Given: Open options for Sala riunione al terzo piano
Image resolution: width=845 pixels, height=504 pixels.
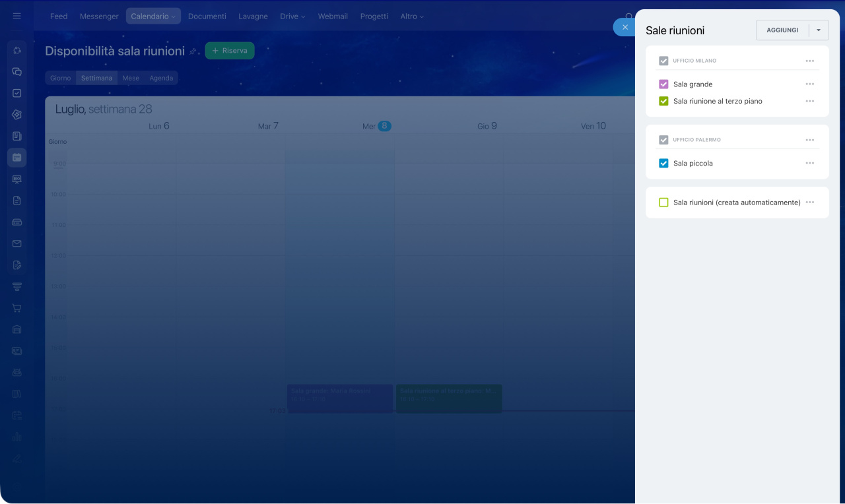Looking at the screenshot, I should tap(810, 102).
